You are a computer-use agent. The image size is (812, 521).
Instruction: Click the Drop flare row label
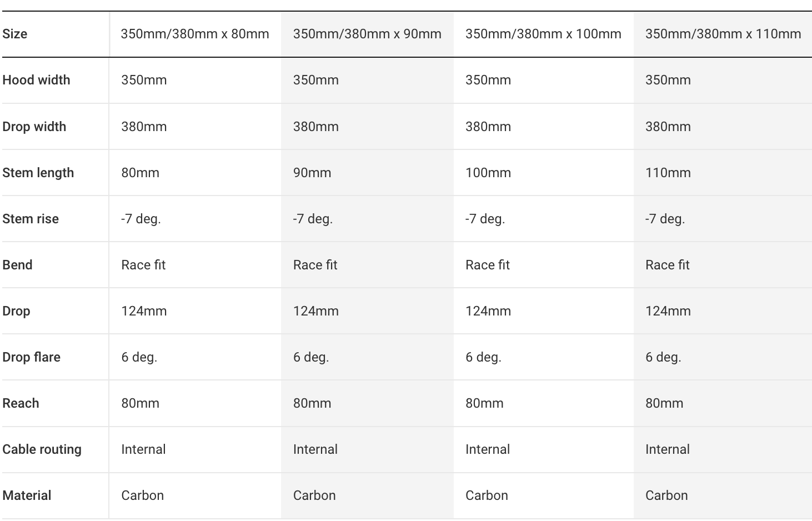(x=31, y=357)
